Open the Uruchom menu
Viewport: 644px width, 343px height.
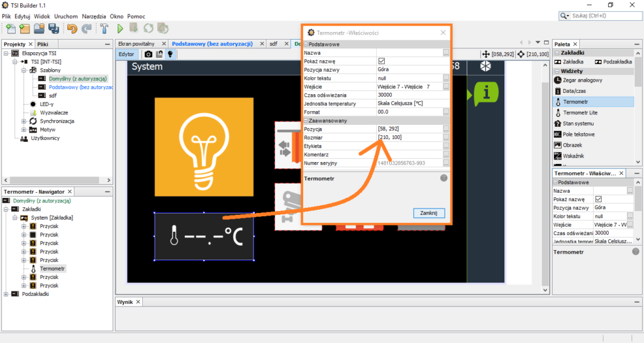[x=65, y=16]
